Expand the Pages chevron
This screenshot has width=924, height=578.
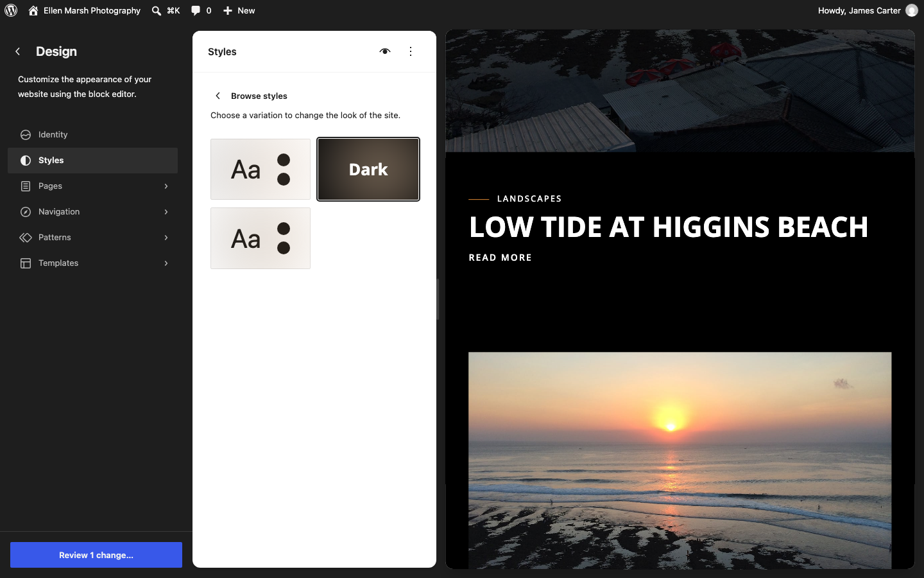point(166,186)
